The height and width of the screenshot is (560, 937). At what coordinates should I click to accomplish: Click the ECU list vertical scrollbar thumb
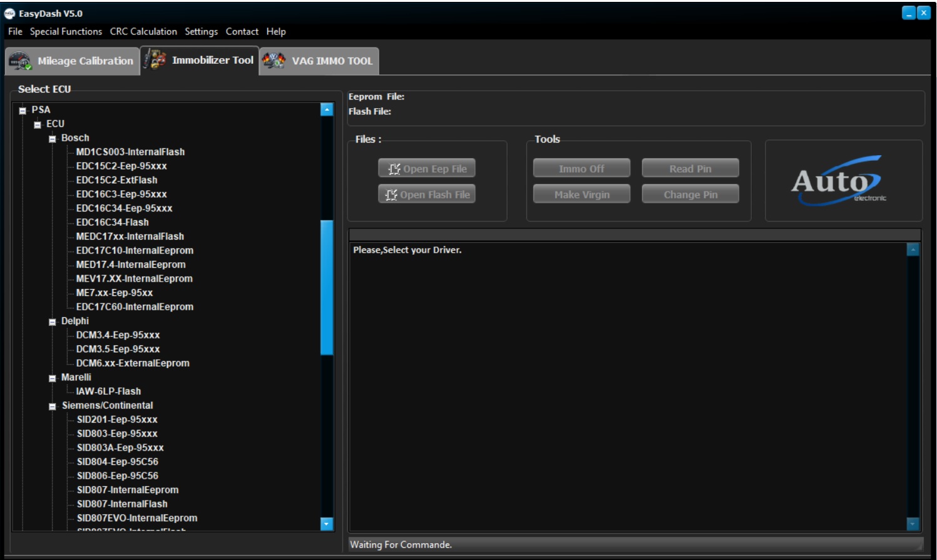coord(327,288)
